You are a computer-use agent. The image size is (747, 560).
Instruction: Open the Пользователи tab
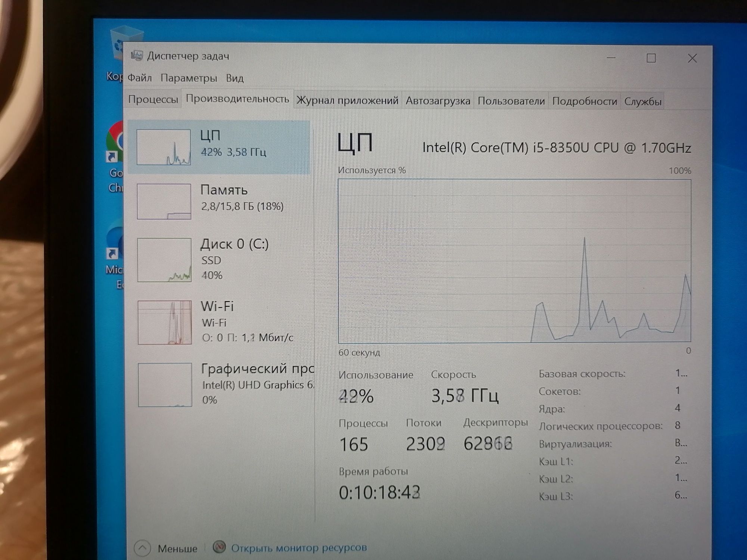click(x=511, y=101)
